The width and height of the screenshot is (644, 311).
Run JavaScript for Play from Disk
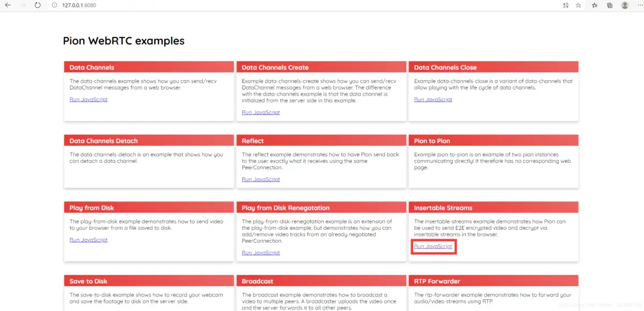point(89,240)
